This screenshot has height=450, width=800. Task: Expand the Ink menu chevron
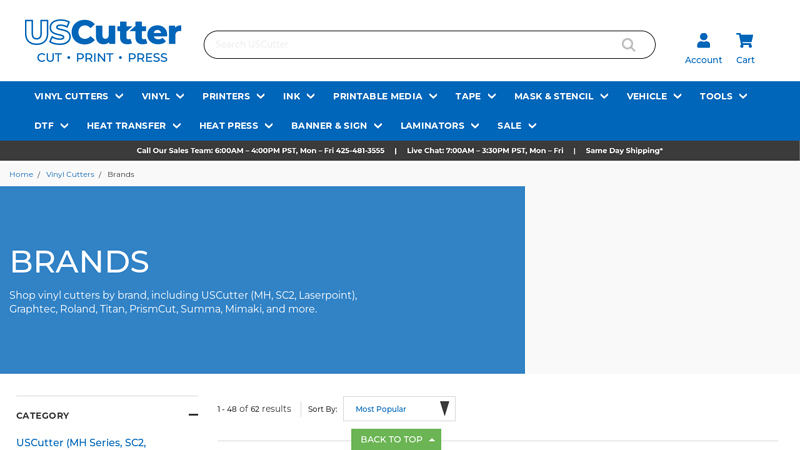pyautogui.click(x=310, y=97)
